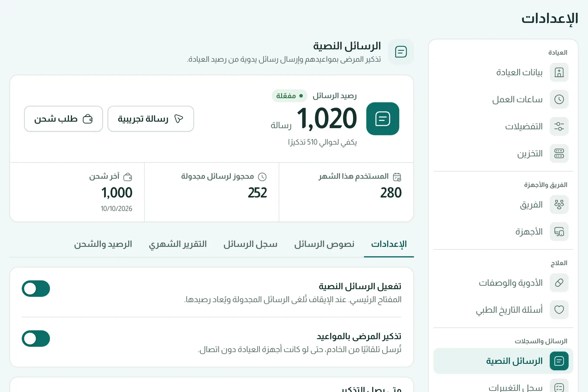
Task: Click the الفريق والأجهزة section label
Action: (546, 185)
